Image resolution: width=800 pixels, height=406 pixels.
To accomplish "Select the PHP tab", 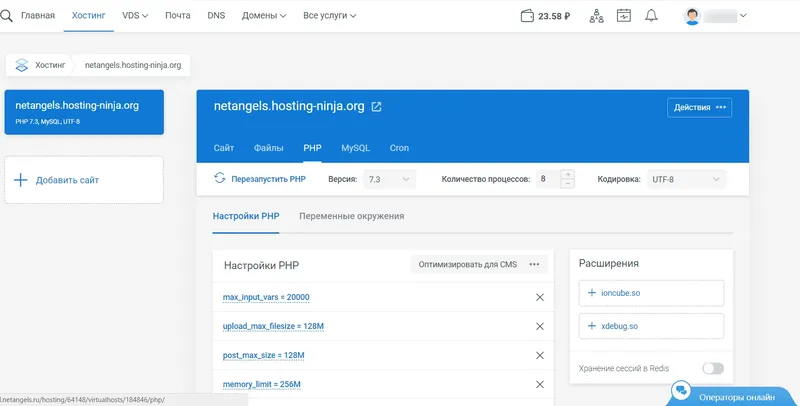I will (x=312, y=148).
